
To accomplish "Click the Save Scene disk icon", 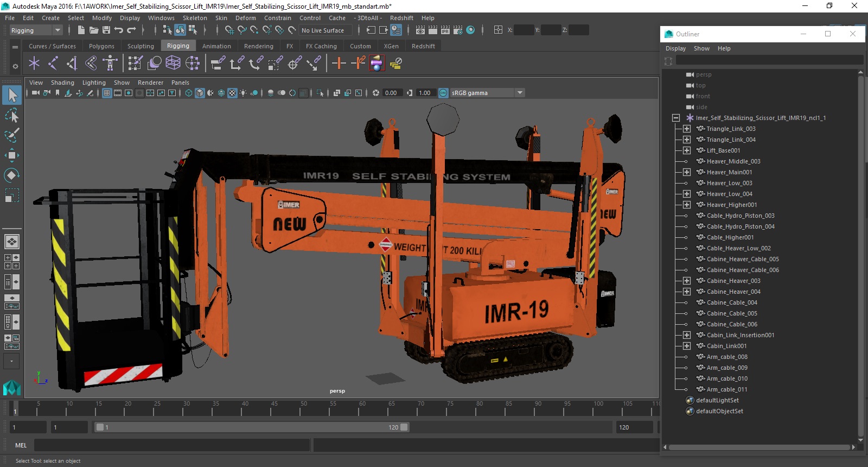I will pyautogui.click(x=106, y=30).
